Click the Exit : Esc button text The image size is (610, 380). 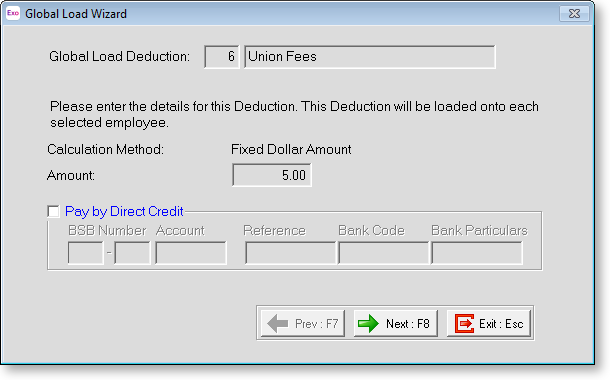(501, 324)
